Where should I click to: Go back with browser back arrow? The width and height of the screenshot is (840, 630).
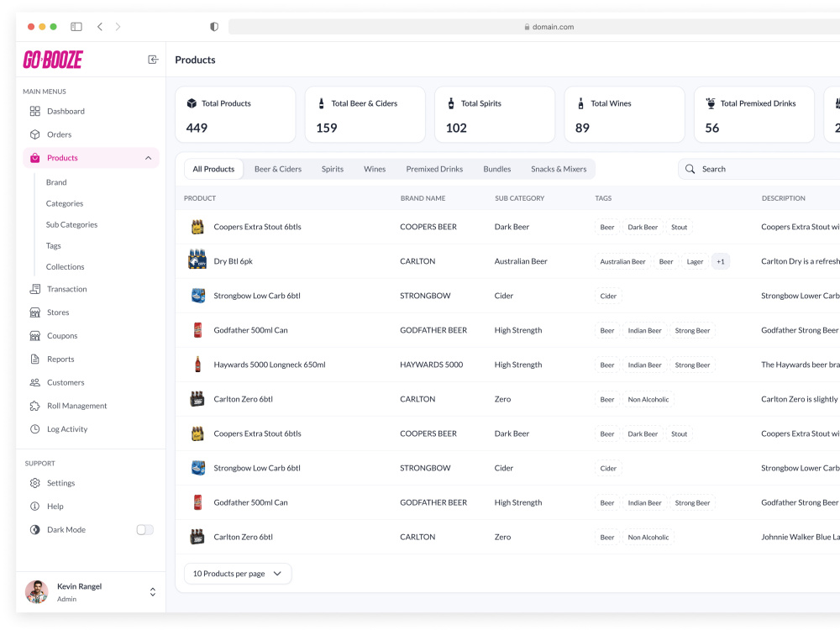[100, 27]
